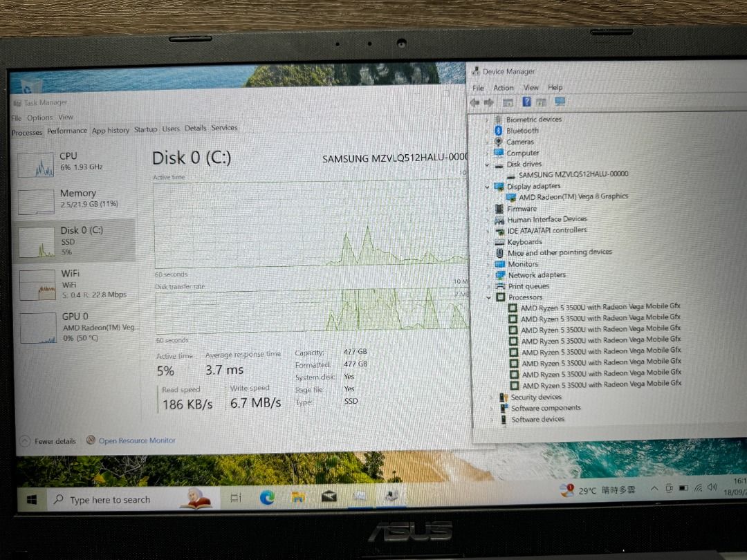Screen dimensions: 747x560
Task: Click Scan for hardware changes icon
Action: 560,102
